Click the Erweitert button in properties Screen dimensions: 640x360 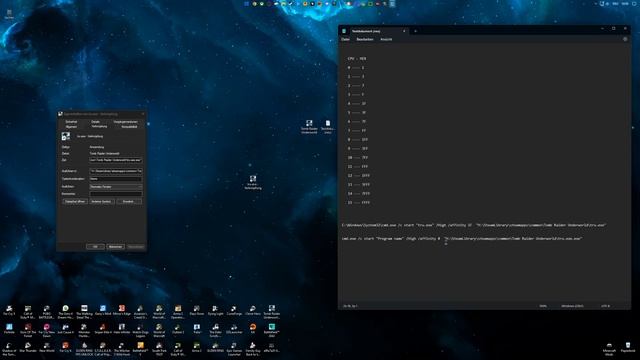click(x=129, y=201)
